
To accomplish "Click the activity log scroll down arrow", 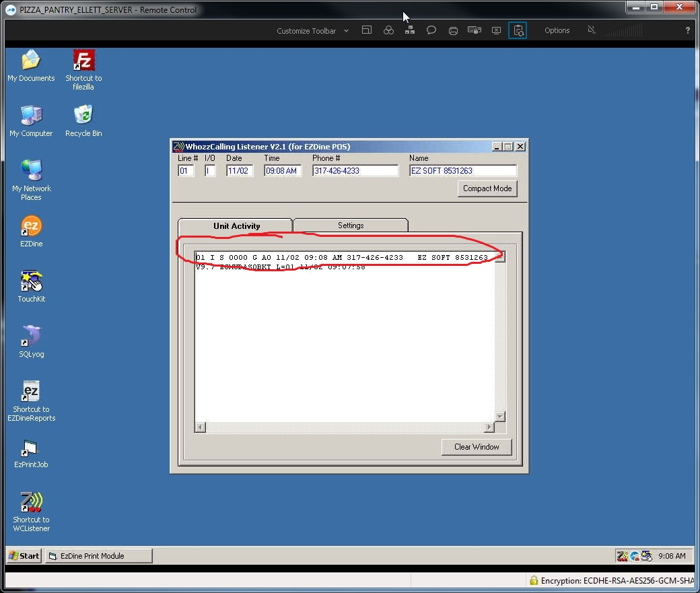I will click(x=500, y=416).
